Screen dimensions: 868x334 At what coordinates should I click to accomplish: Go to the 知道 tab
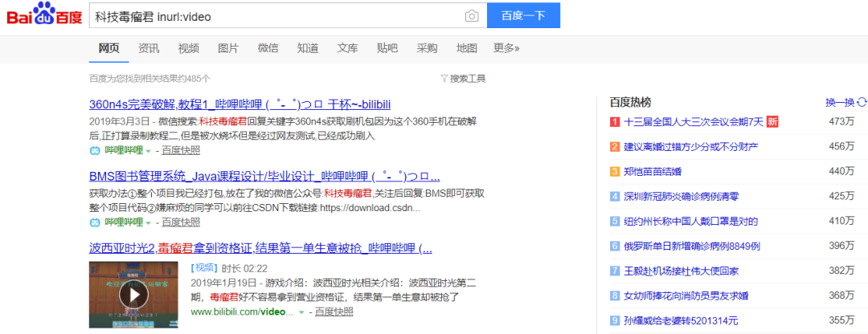(308, 48)
